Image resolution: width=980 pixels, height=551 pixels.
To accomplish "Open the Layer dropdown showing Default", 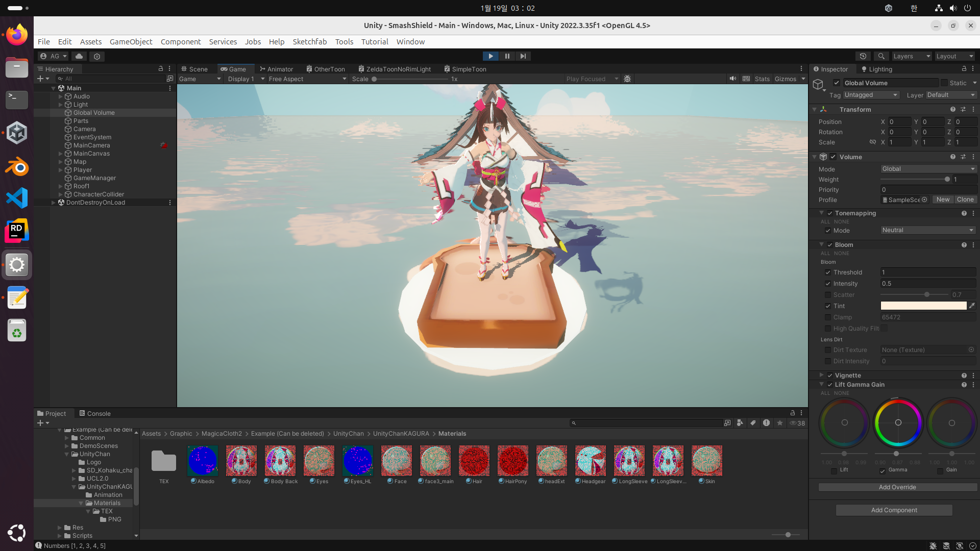I will [951, 95].
